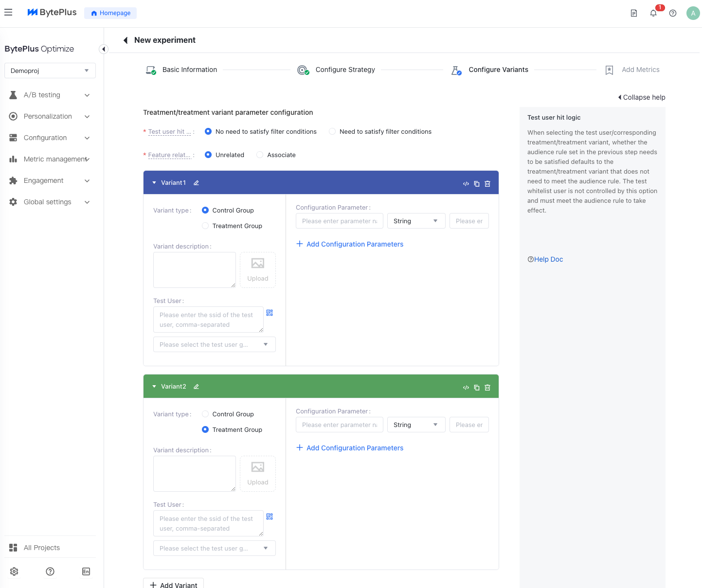Focus Variant1 parameter name field

[340, 221]
